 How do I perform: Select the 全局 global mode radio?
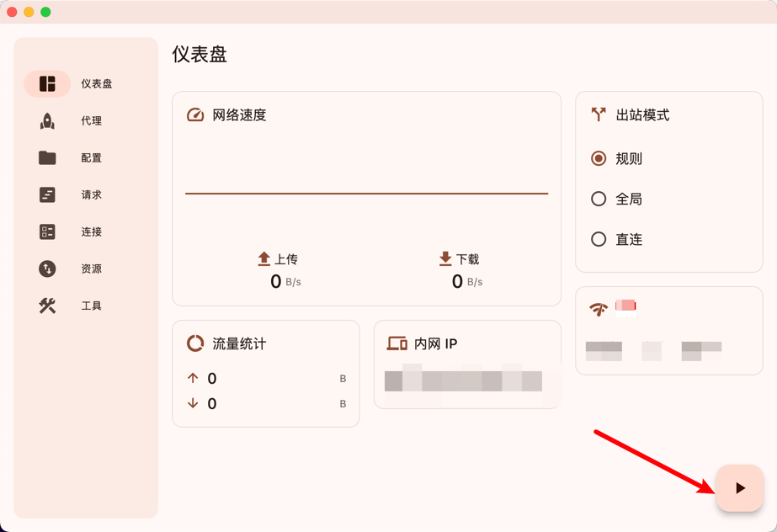tap(599, 199)
